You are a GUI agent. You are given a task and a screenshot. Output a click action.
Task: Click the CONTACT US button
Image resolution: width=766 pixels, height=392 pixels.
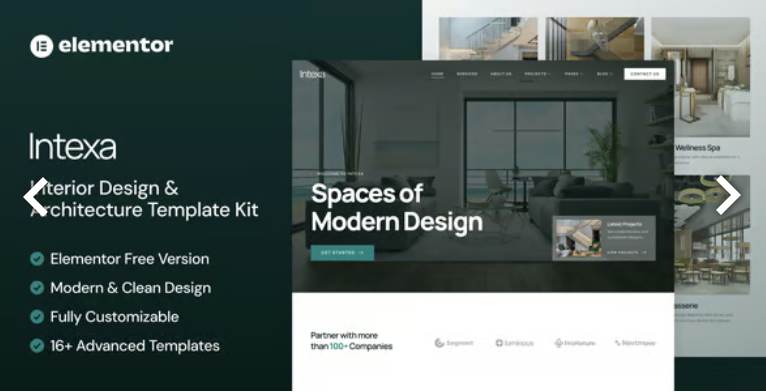click(x=644, y=74)
